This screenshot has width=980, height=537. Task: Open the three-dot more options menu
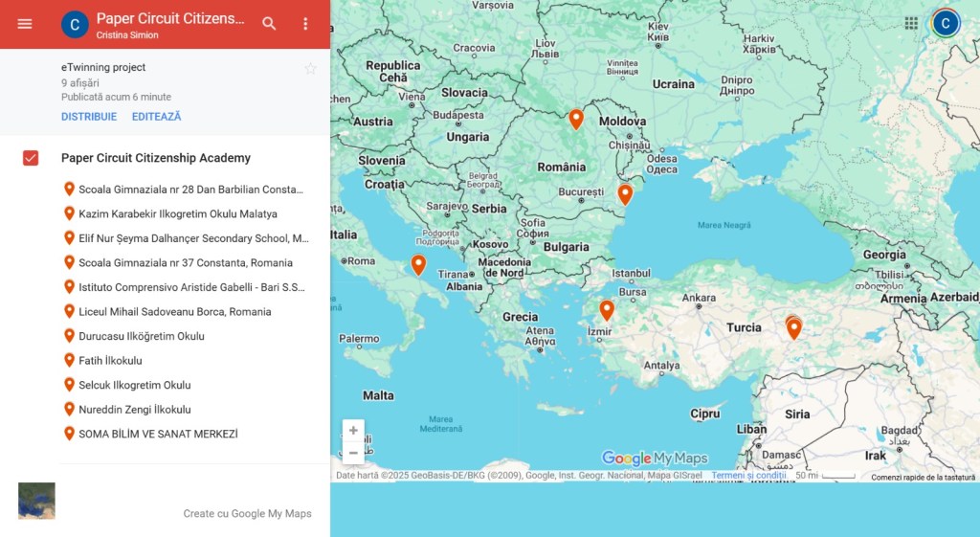(305, 24)
